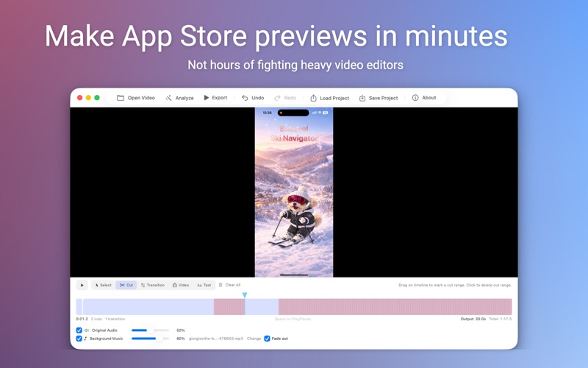Click the kept timeline segment after the playhead
The height and width of the screenshot is (368, 588).
click(x=262, y=306)
